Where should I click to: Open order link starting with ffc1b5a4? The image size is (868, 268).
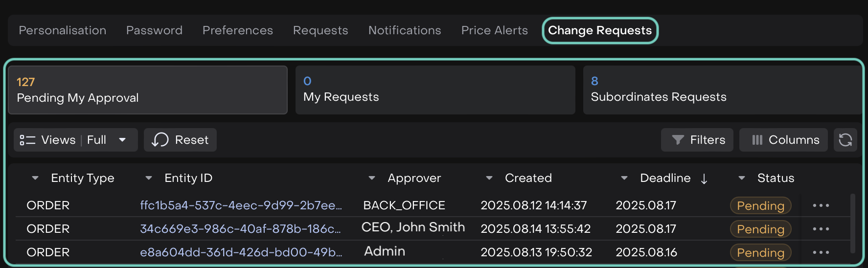[x=241, y=205]
